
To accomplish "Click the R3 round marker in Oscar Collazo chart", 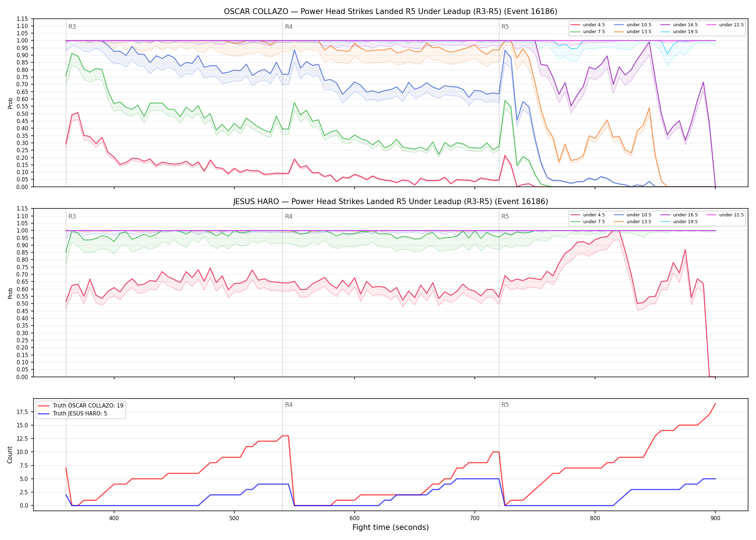I will 72,27.
